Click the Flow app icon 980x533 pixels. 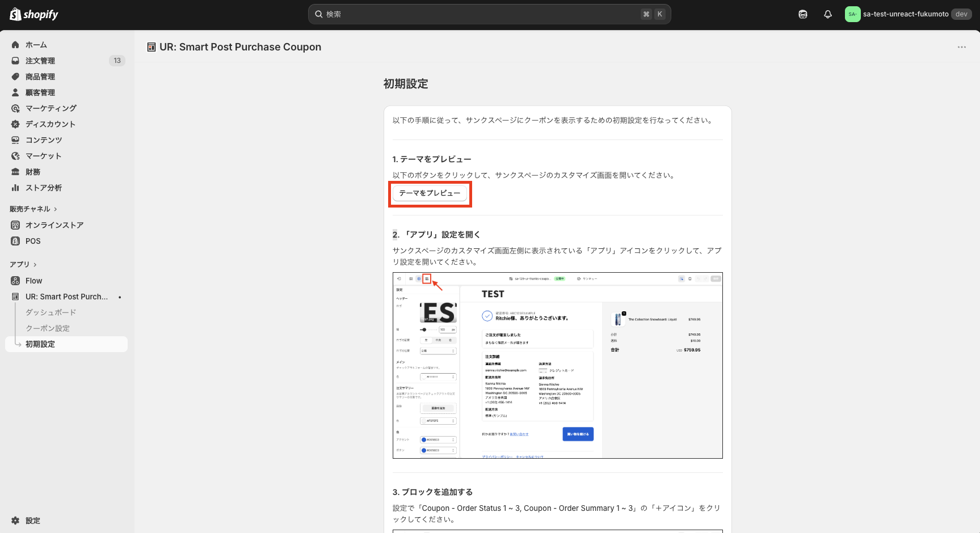coord(15,281)
